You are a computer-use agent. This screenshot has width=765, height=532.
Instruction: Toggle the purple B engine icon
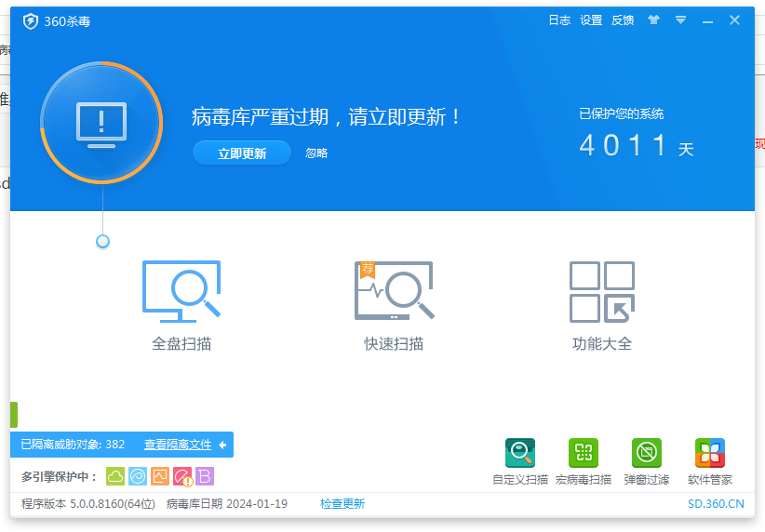(x=205, y=476)
